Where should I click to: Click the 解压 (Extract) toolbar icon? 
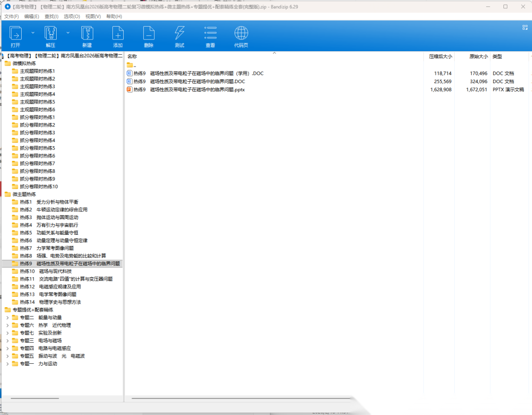(51, 33)
